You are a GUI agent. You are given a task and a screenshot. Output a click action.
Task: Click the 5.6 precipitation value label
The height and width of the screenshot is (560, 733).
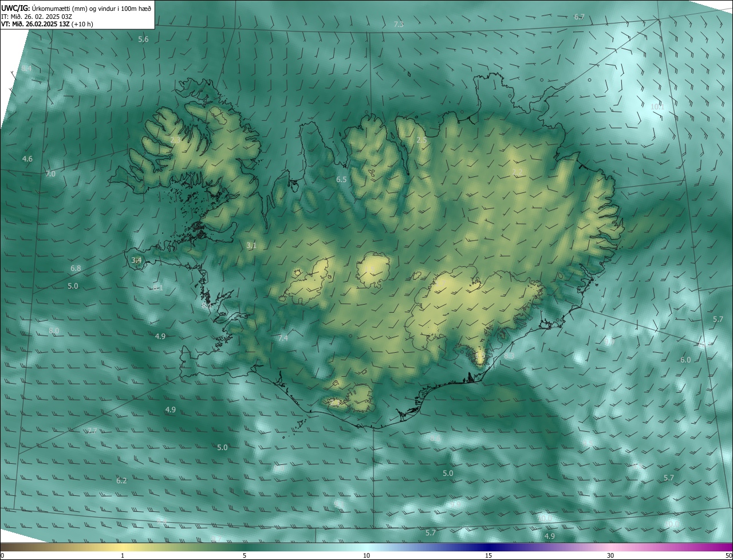click(x=143, y=40)
